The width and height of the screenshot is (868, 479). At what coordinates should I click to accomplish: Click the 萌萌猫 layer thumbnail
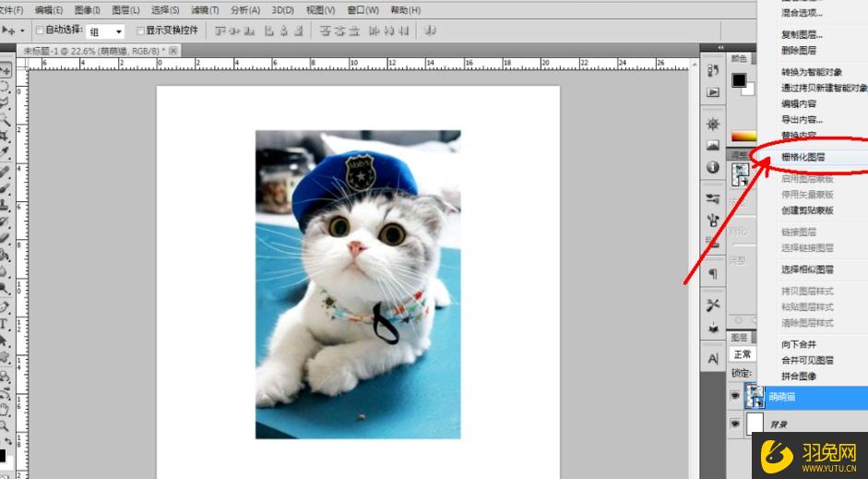755,396
